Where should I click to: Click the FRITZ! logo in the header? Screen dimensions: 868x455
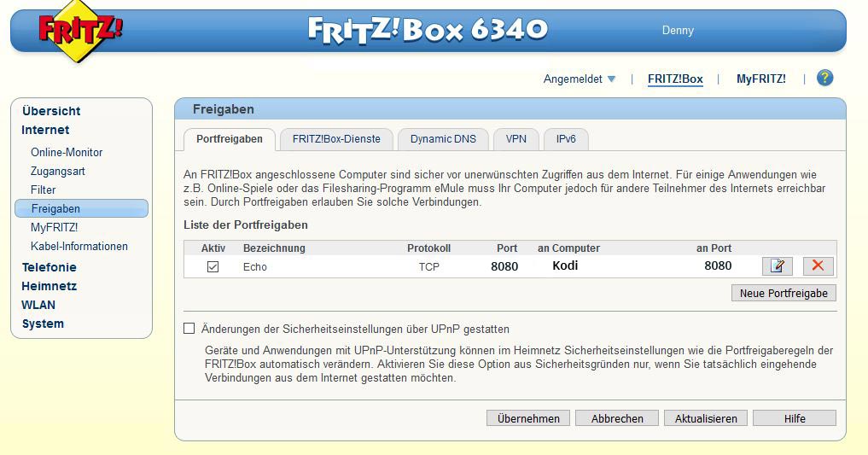[x=79, y=31]
